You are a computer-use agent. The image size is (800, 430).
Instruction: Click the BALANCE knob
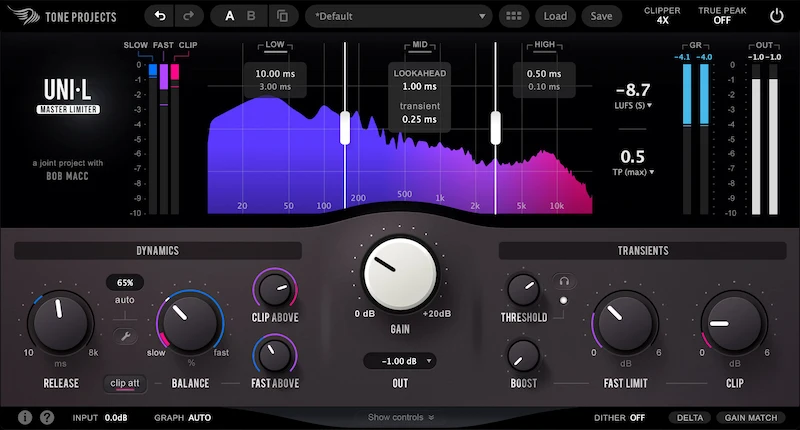coord(190,323)
